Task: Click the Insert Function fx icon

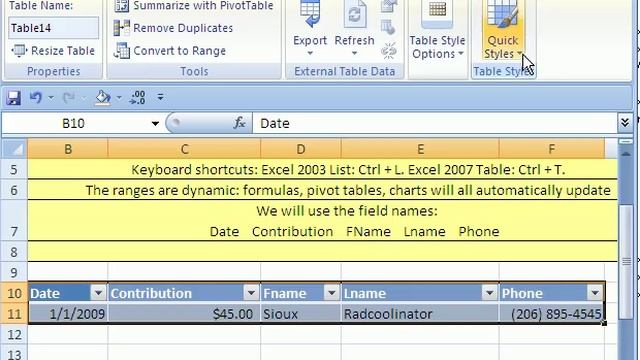Action: (x=239, y=123)
